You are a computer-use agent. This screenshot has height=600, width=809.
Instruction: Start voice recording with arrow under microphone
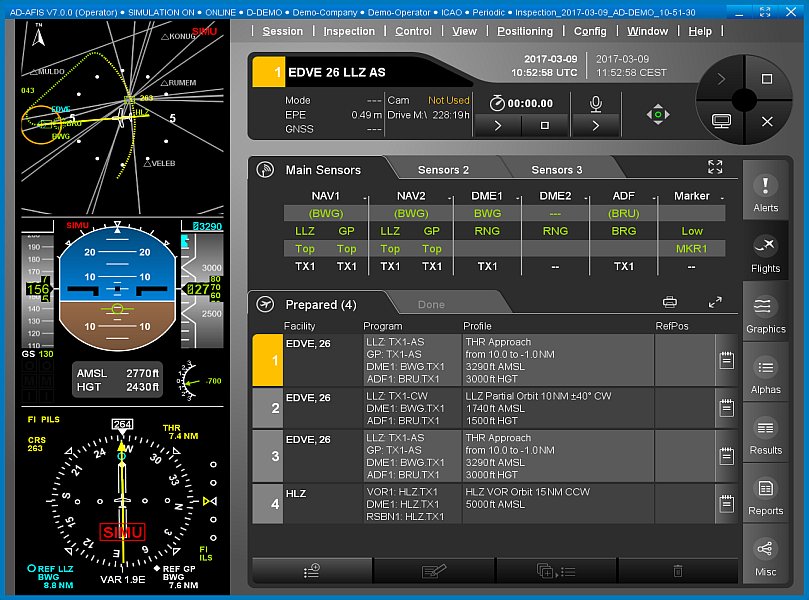[595, 126]
